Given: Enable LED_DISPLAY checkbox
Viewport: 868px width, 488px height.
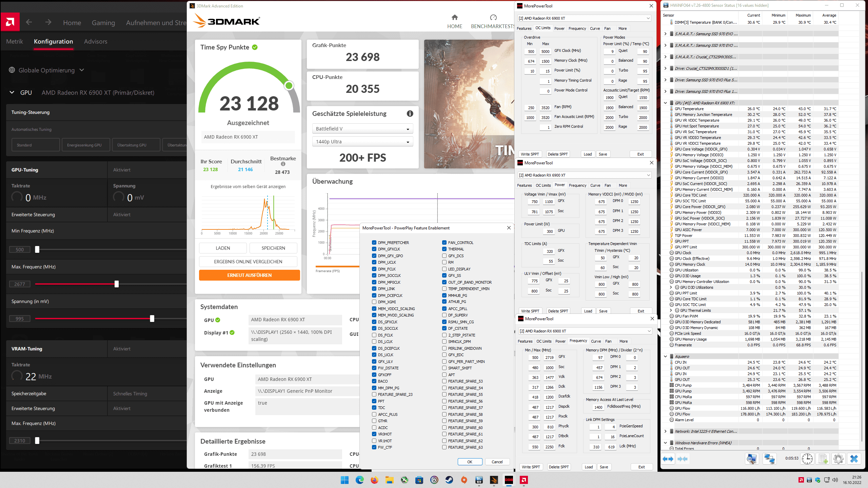Looking at the screenshot, I should coord(444,269).
